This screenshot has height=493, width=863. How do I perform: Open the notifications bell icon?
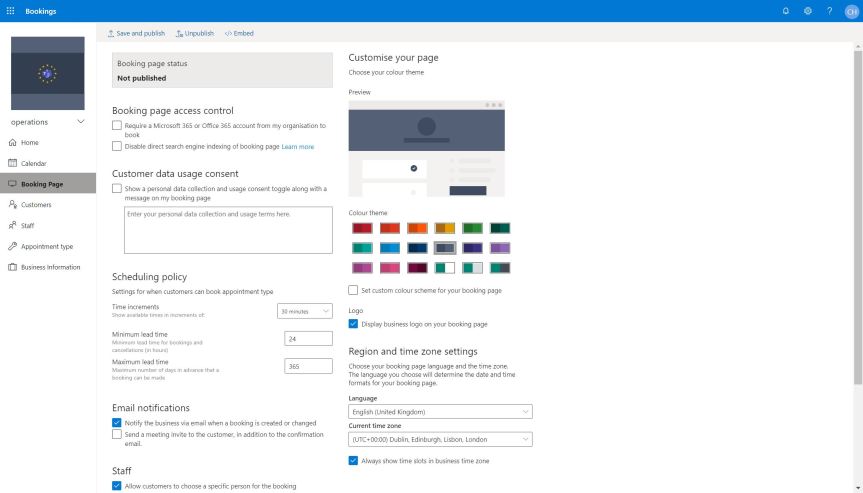tap(786, 10)
